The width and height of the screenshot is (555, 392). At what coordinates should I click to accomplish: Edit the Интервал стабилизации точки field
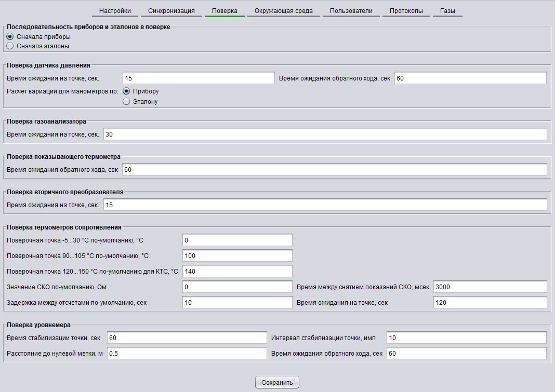click(466, 338)
